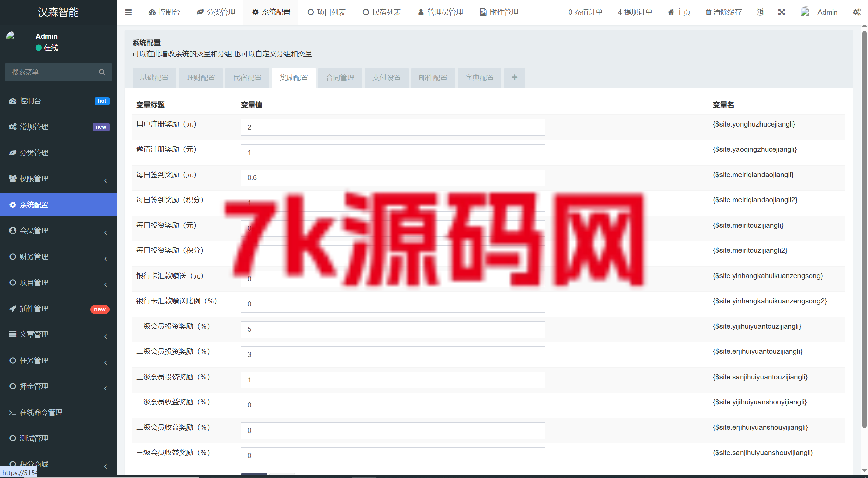868x478 pixels.
Task: Open the 0 充值订单 link
Action: click(x=585, y=12)
